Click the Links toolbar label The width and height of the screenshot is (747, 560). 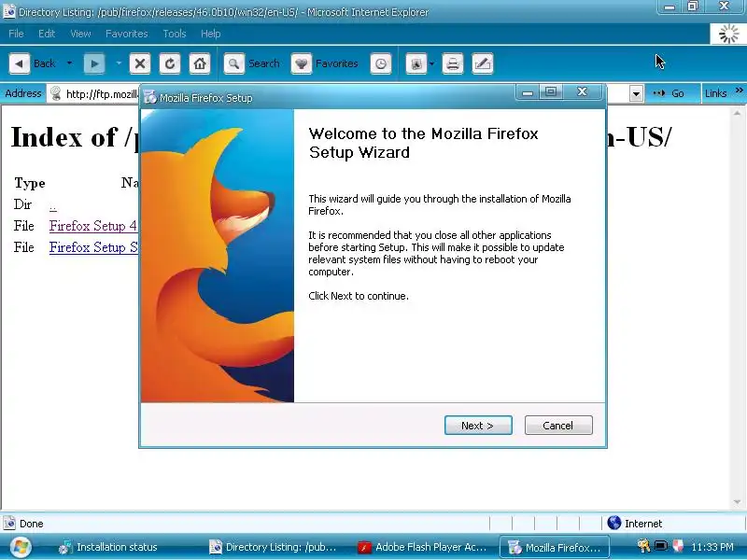[715, 93]
